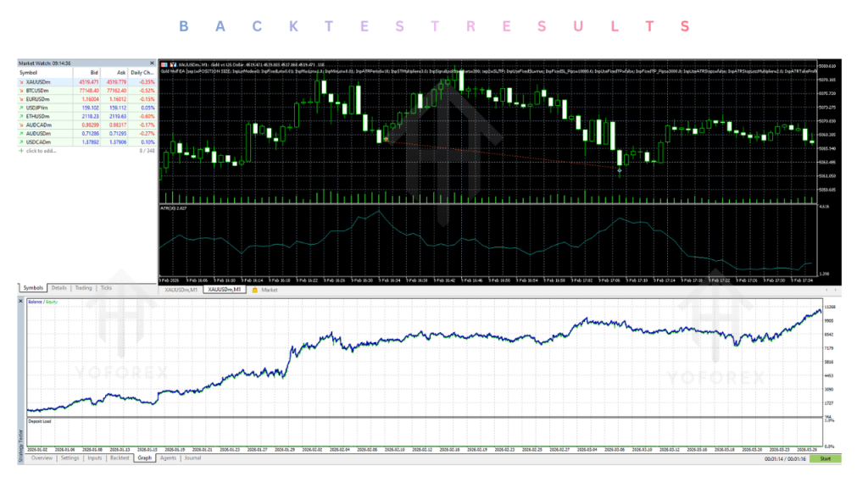868x488 pixels.
Task: Select the EURUSDm row
Action: 87,99
